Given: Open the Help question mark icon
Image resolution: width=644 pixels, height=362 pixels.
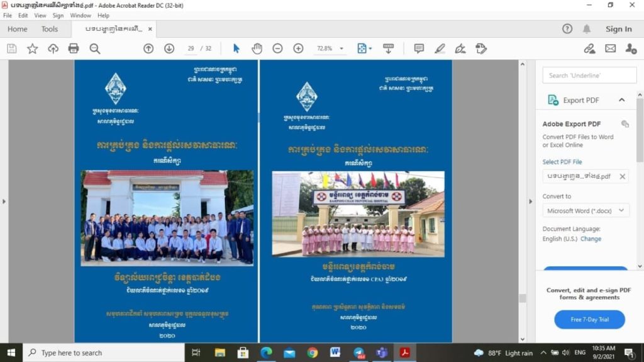Looking at the screenshot, I should pos(567,29).
